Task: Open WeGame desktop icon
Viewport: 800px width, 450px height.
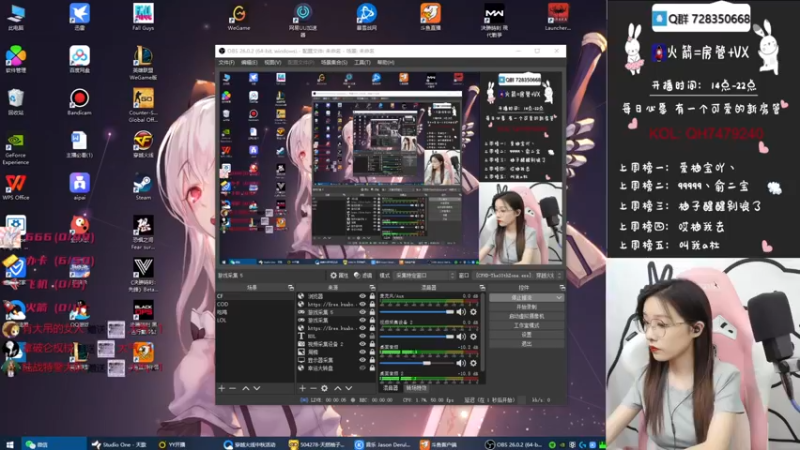Action: [239, 17]
